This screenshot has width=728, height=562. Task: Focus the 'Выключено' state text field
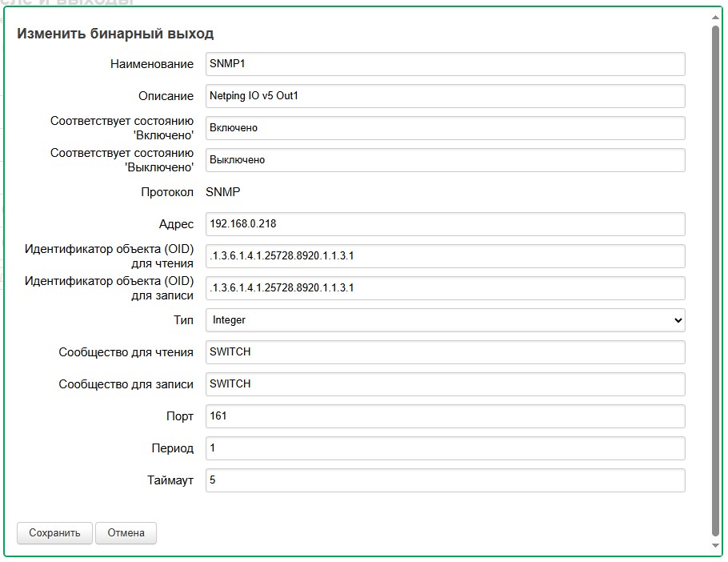click(445, 160)
